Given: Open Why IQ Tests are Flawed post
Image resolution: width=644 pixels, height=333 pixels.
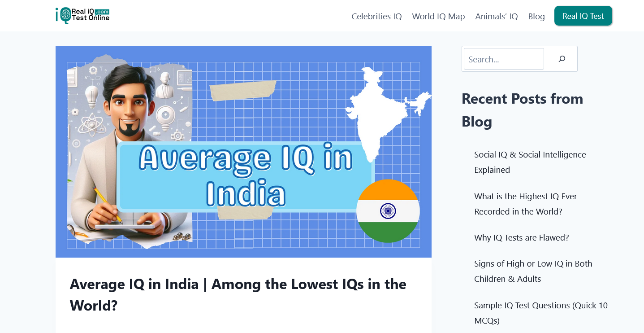Looking at the screenshot, I should (522, 237).
